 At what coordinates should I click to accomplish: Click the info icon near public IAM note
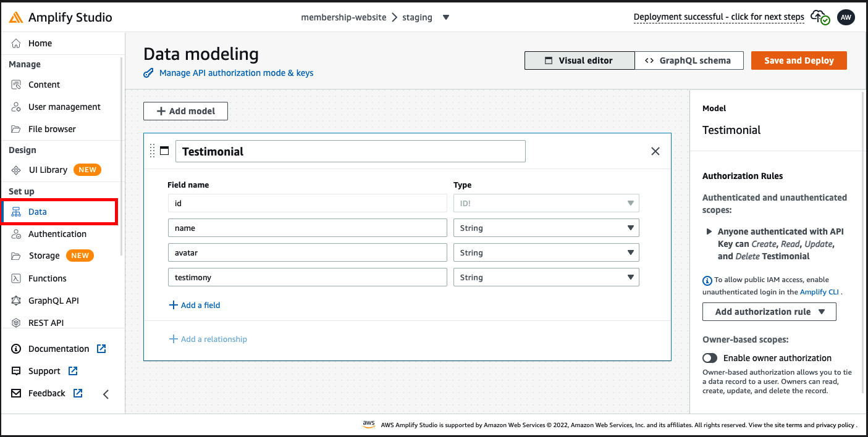[x=707, y=280]
